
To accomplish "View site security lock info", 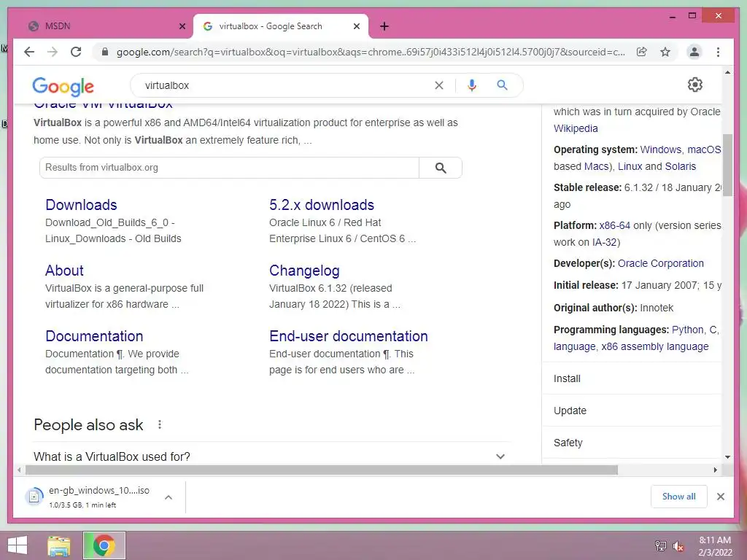I will 105,52.
